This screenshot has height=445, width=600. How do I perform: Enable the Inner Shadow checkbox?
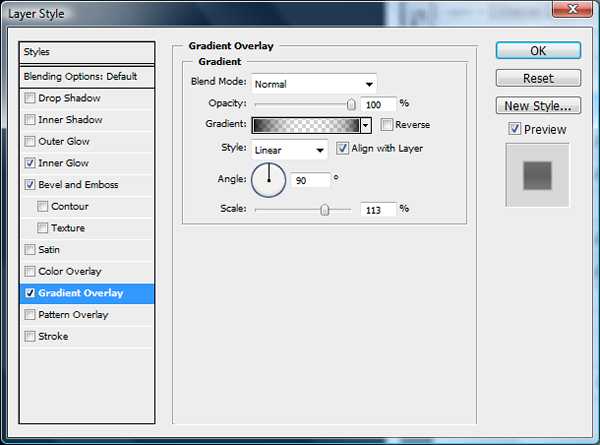click(29, 120)
